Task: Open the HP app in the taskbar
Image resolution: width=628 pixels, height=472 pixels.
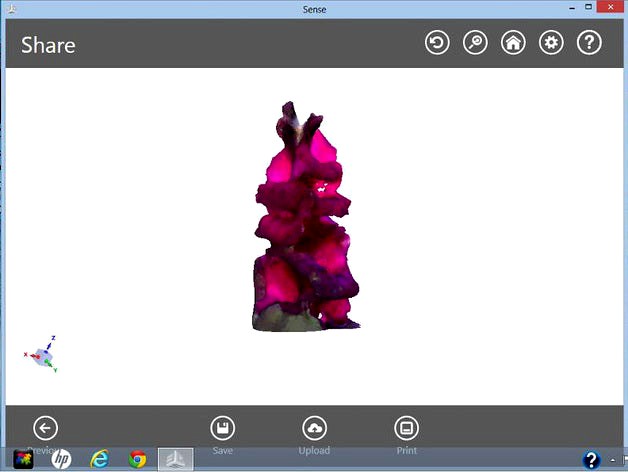Action: pos(61,459)
